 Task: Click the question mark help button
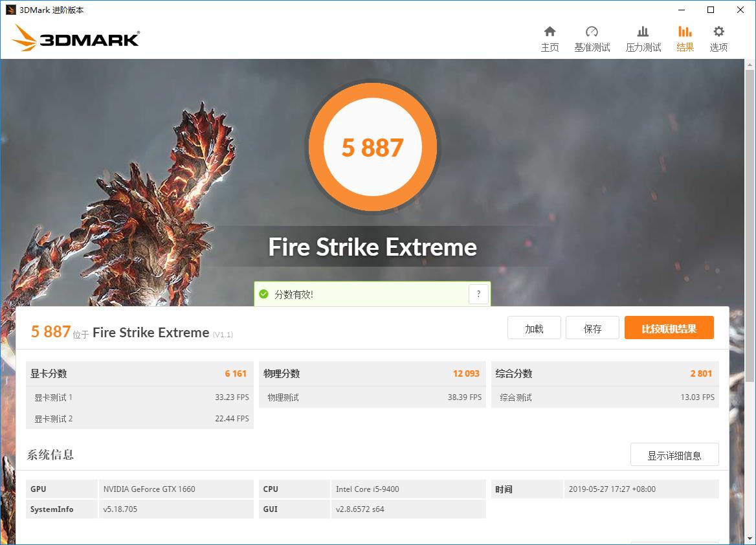(478, 295)
